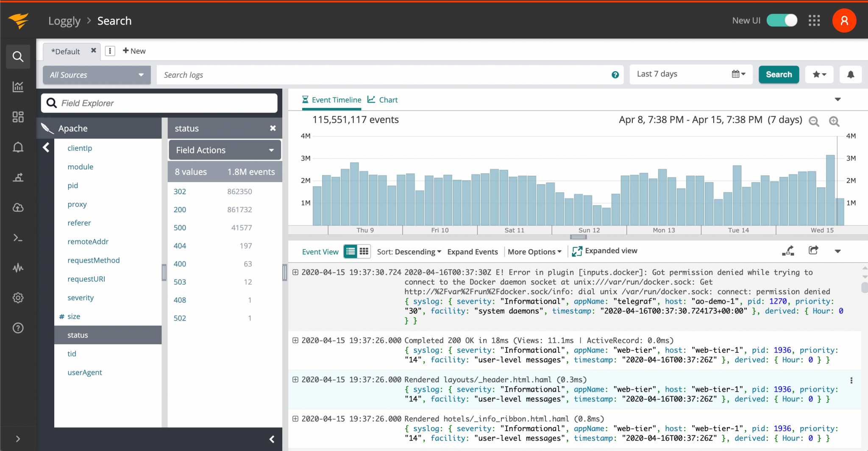868x451 pixels.
Task: Open the All Sources dropdown
Action: 96,75
